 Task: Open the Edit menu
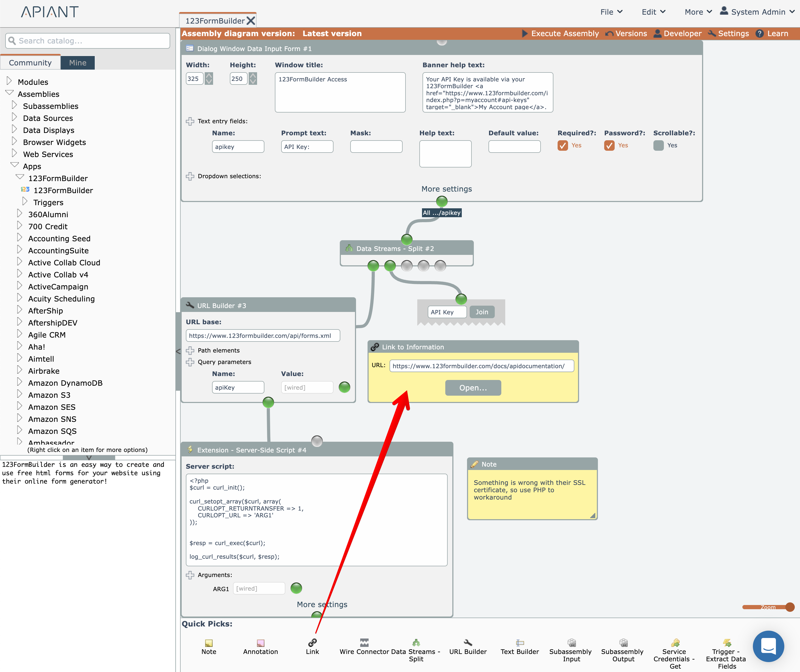pyautogui.click(x=653, y=12)
